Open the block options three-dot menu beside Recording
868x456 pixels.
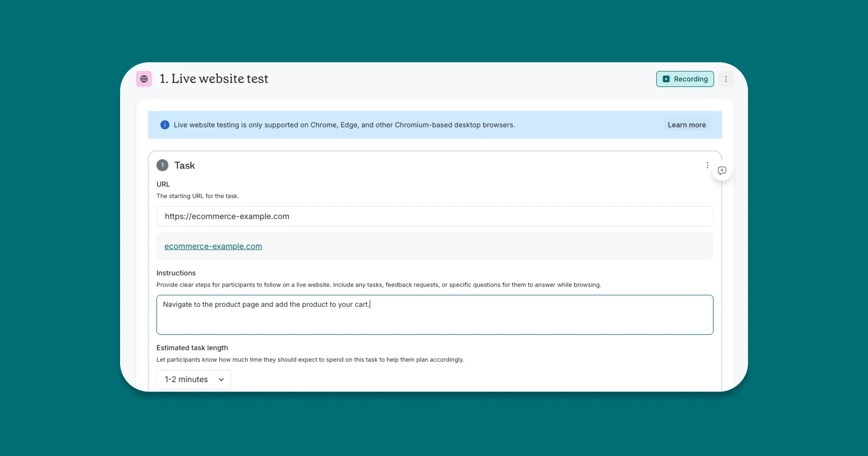point(726,79)
